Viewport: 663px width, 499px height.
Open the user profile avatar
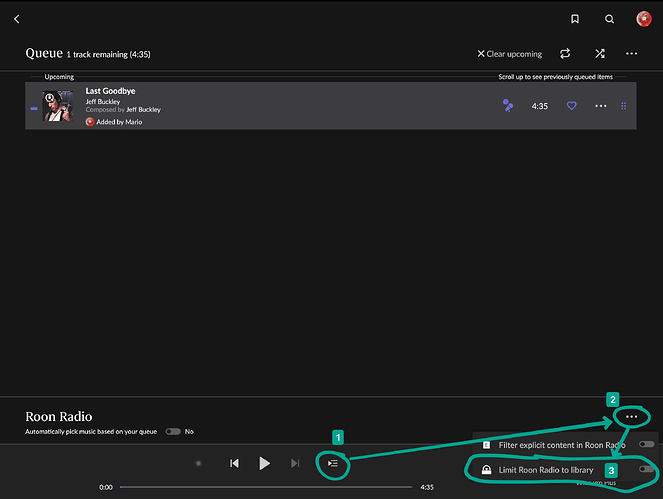[644, 19]
